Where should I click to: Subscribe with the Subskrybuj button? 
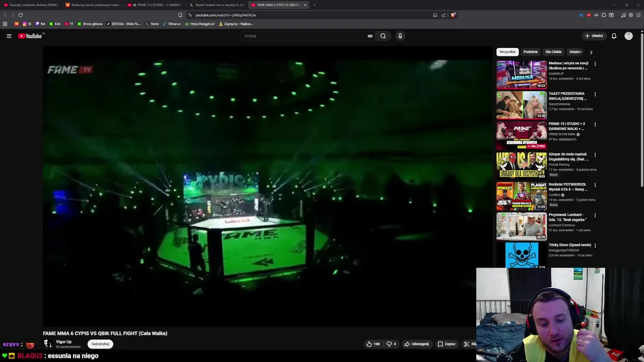tap(100, 344)
